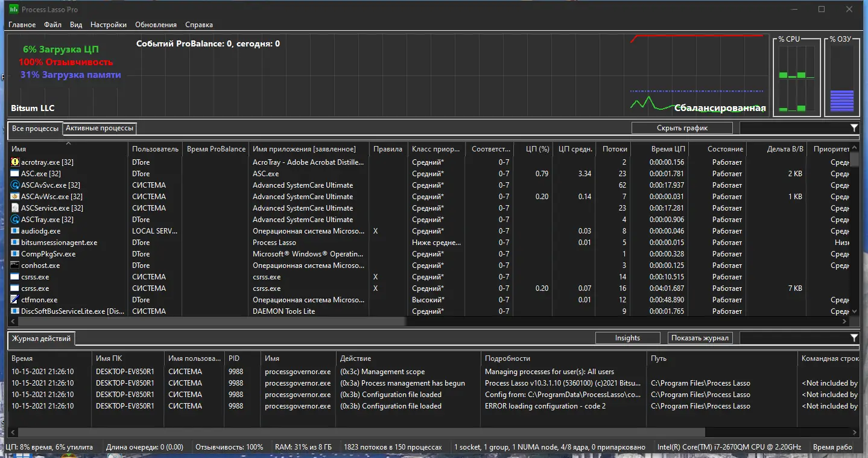Click the ctfmon.exe process icon

coord(15,300)
